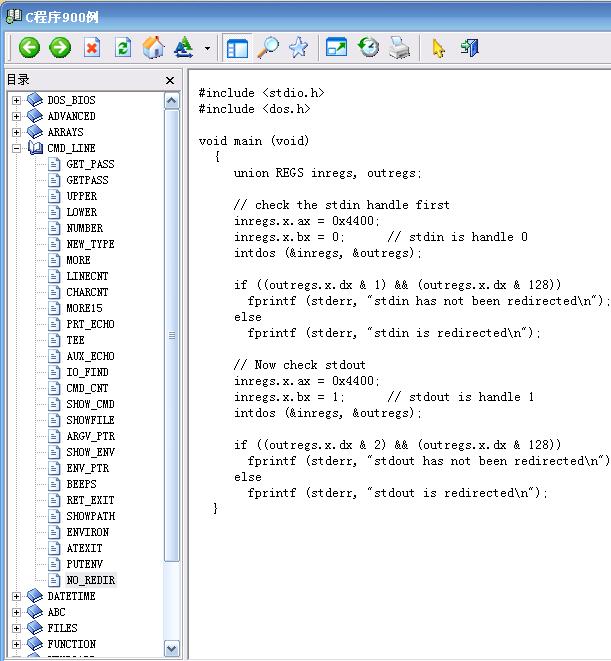Stop loading with the red X page icon

(x=92, y=48)
